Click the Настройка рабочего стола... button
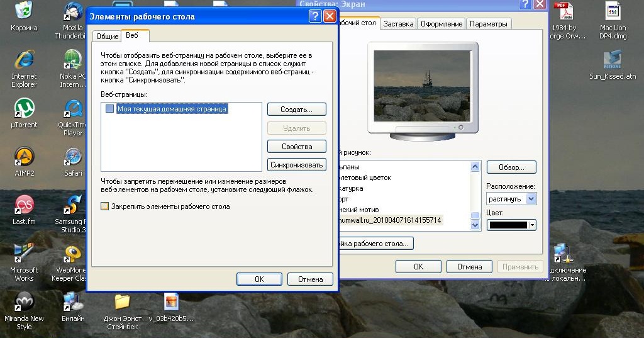This screenshot has width=644, height=338. [x=376, y=244]
